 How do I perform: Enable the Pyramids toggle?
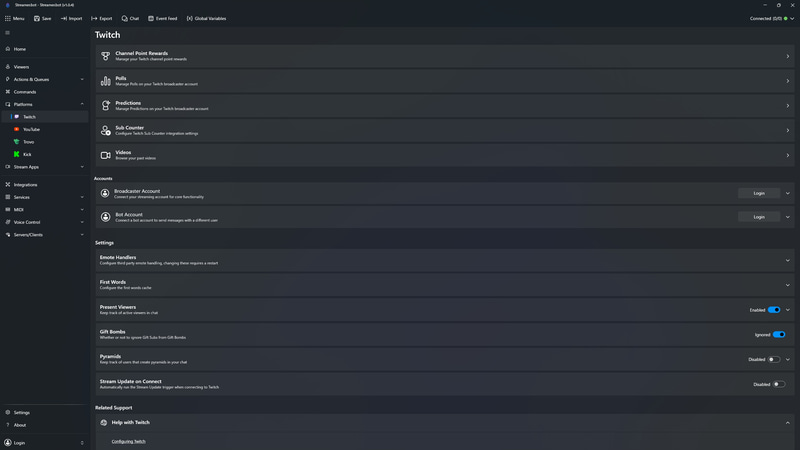tap(774, 359)
